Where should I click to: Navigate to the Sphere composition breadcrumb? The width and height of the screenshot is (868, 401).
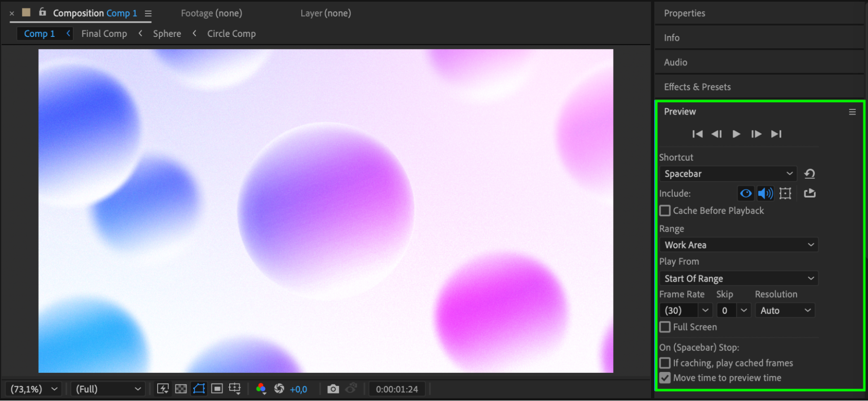tap(167, 33)
